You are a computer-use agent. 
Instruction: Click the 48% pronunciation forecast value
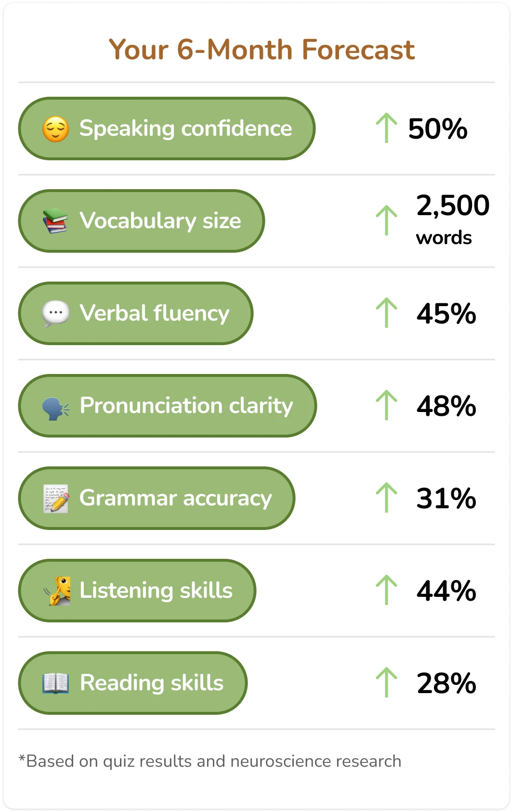point(446,406)
